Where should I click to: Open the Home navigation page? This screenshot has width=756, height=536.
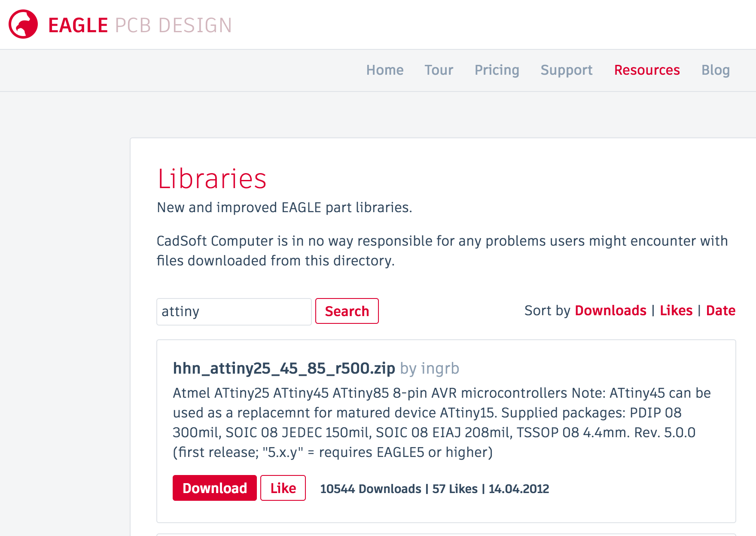coord(384,70)
